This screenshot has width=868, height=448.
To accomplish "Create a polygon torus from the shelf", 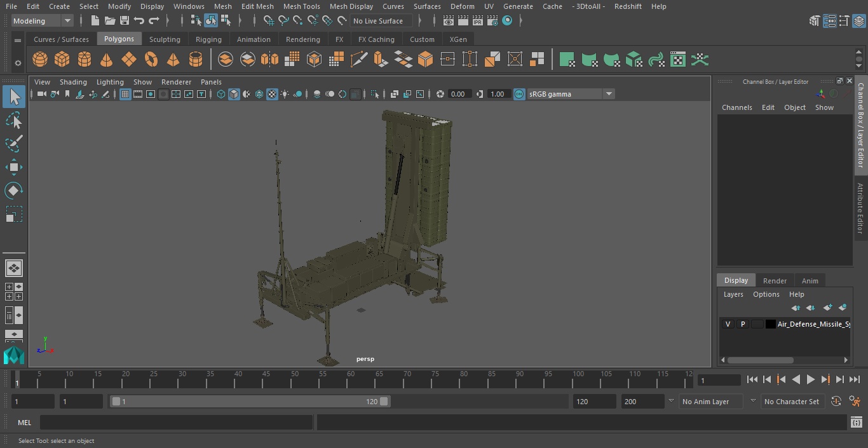I will [x=151, y=60].
